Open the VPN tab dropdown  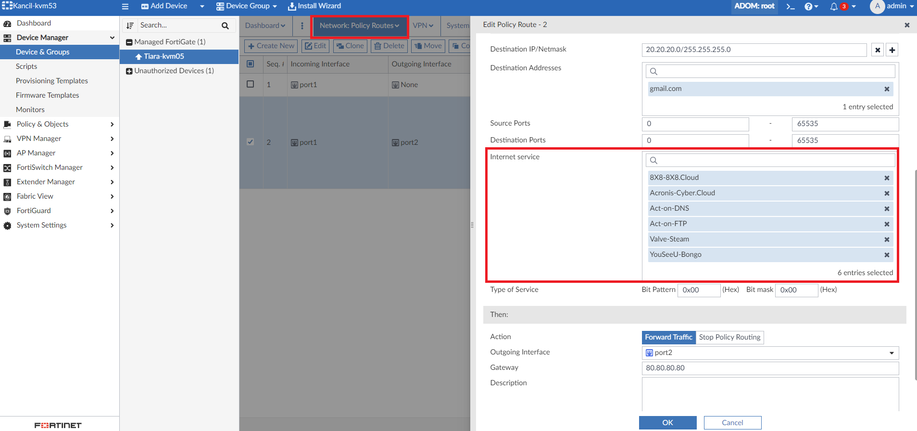pos(422,26)
